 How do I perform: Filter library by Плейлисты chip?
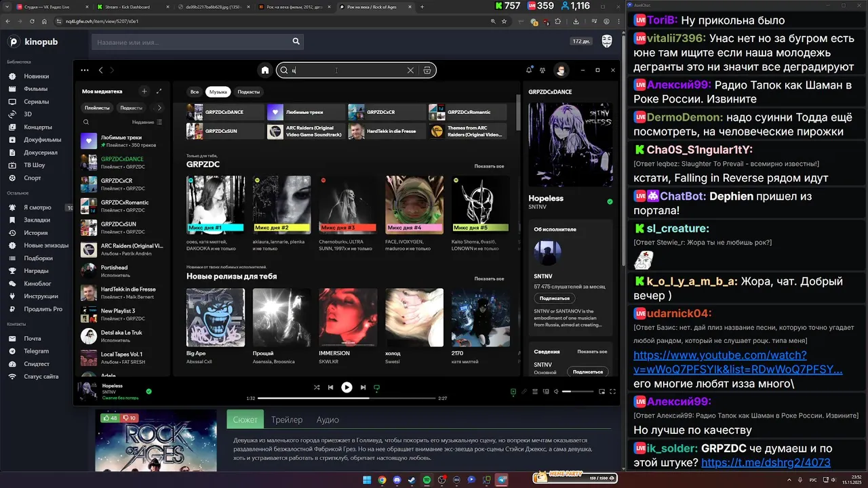97,108
